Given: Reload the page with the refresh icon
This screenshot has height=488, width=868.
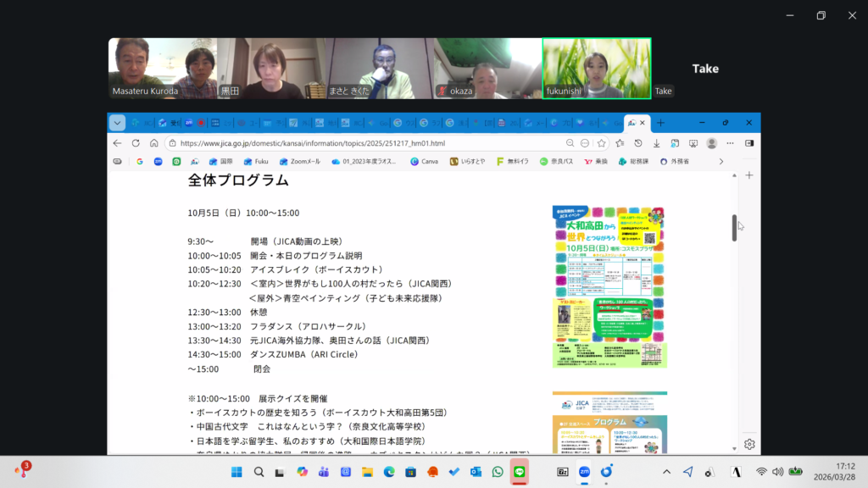Looking at the screenshot, I should tap(135, 143).
